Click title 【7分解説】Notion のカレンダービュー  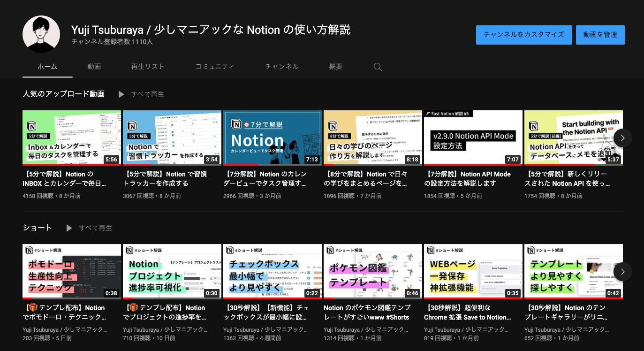point(265,179)
